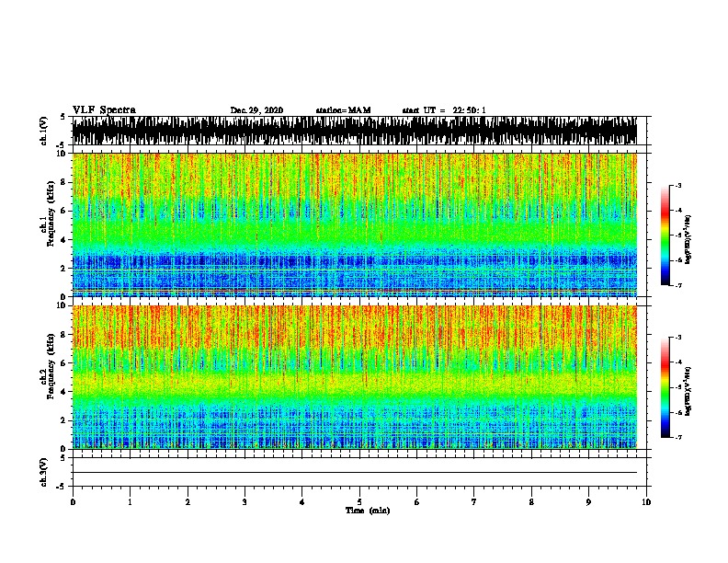
Task: Click the "ch.1(V)" waveform axis label
Action: (x=43, y=131)
